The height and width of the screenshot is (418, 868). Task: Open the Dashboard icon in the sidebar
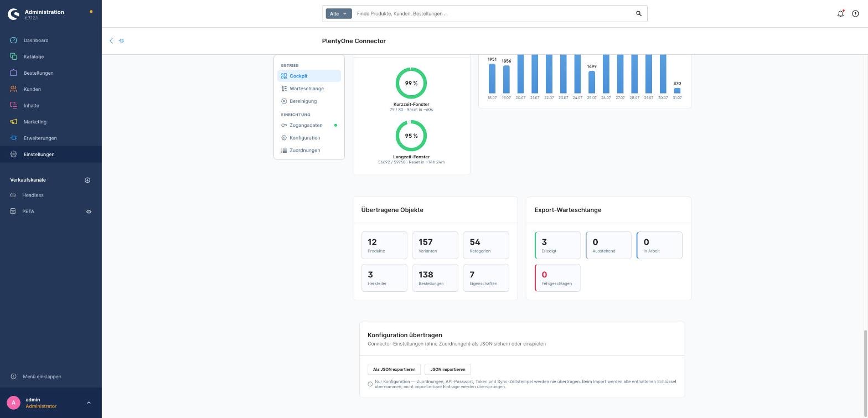14,40
